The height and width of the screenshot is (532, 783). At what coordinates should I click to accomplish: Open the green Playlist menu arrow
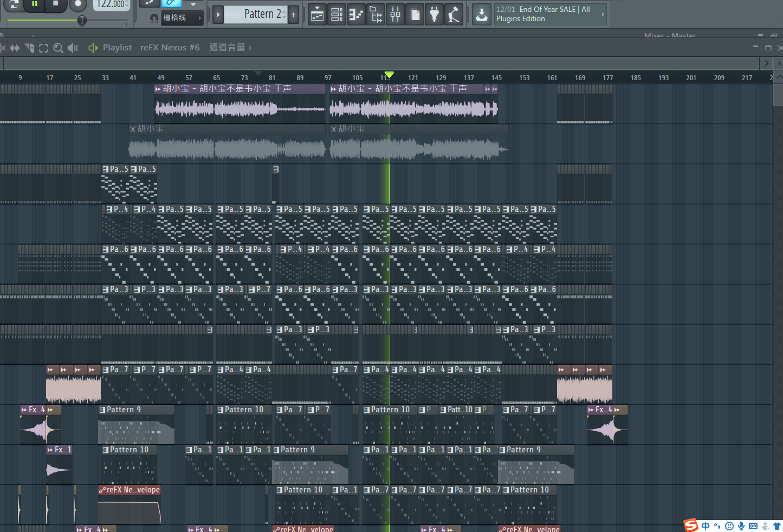(93, 48)
